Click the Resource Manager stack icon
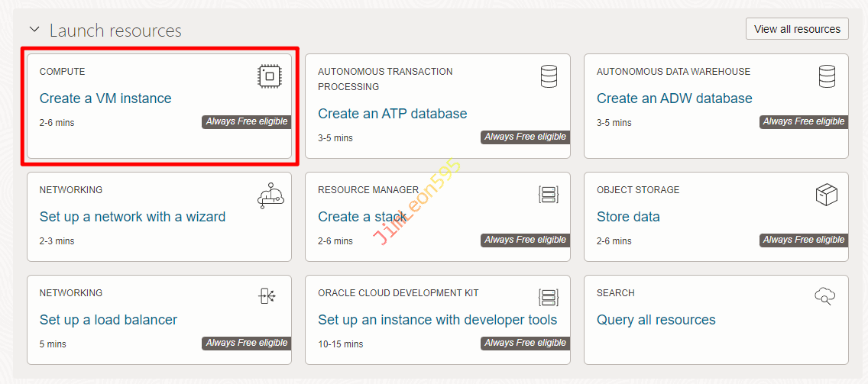This screenshot has width=868, height=384. 548,195
